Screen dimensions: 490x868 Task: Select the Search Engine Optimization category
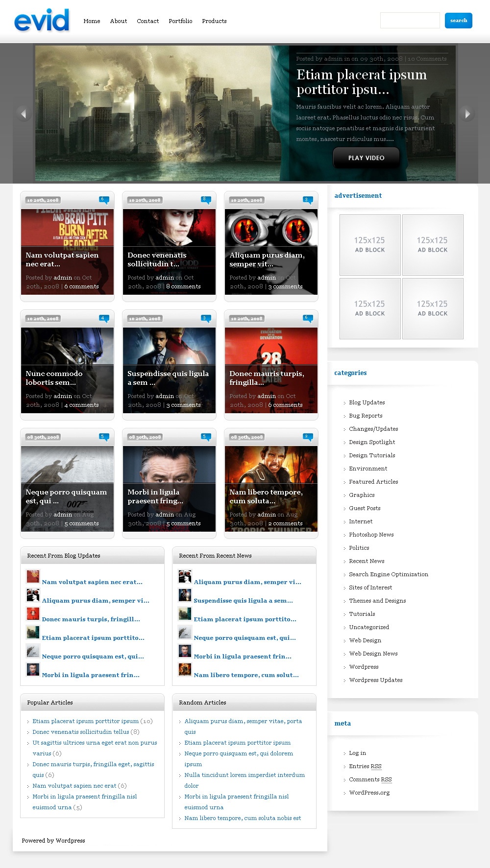(x=389, y=574)
